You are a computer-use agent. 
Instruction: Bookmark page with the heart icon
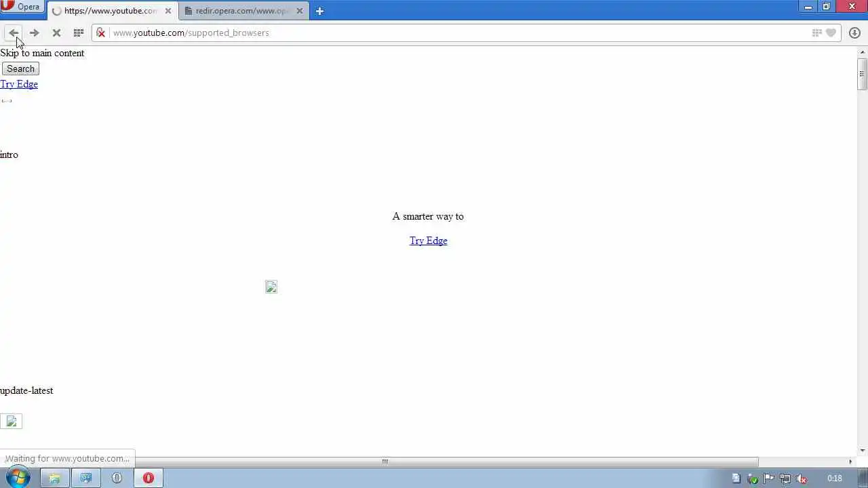pyautogui.click(x=831, y=33)
